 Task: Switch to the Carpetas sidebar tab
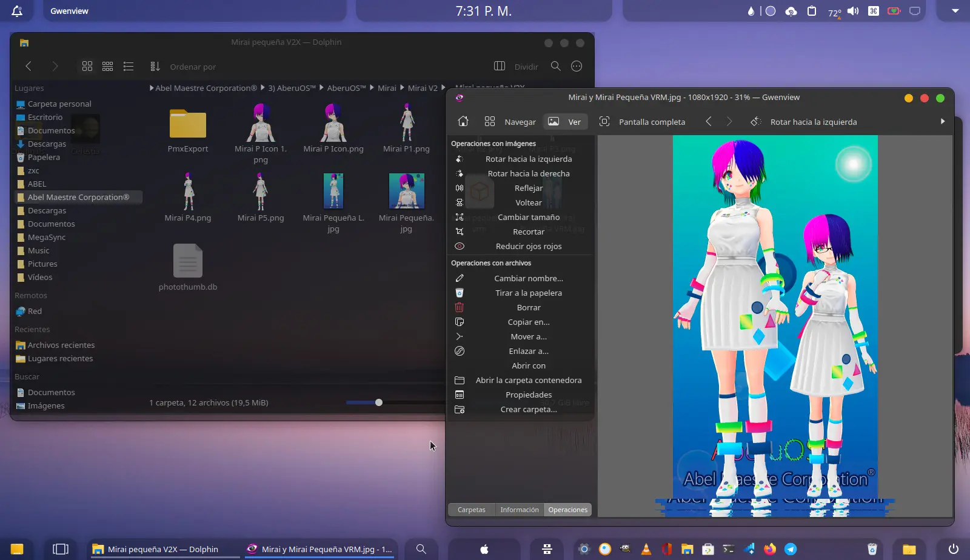pyautogui.click(x=471, y=510)
